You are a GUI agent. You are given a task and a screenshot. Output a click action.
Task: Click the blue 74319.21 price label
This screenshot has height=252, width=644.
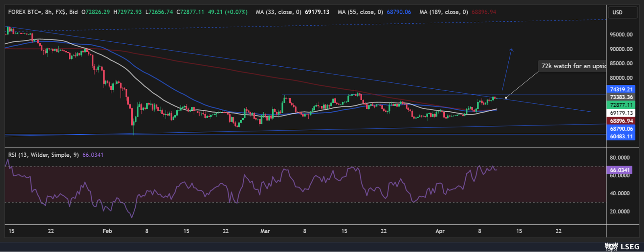pos(621,90)
